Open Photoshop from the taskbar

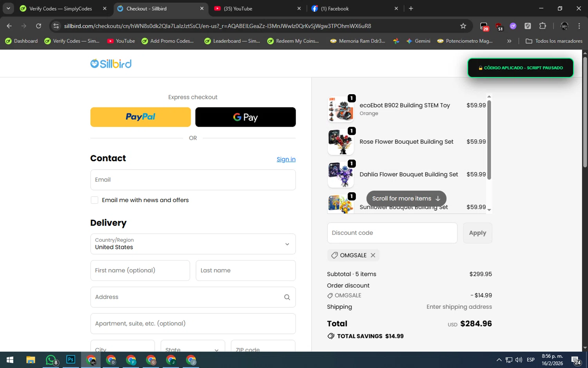coord(71,360)
